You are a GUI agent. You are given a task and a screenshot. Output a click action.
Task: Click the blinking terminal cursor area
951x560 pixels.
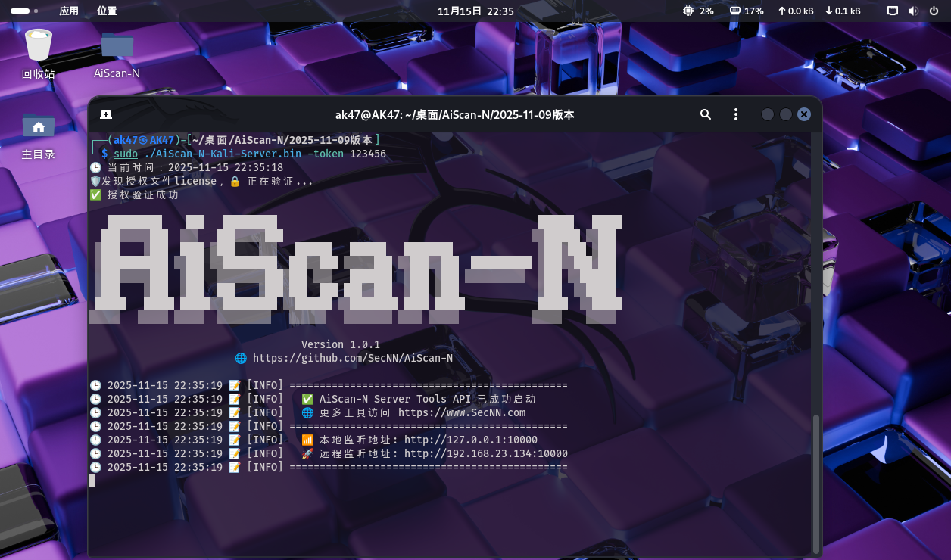point(93,481)
